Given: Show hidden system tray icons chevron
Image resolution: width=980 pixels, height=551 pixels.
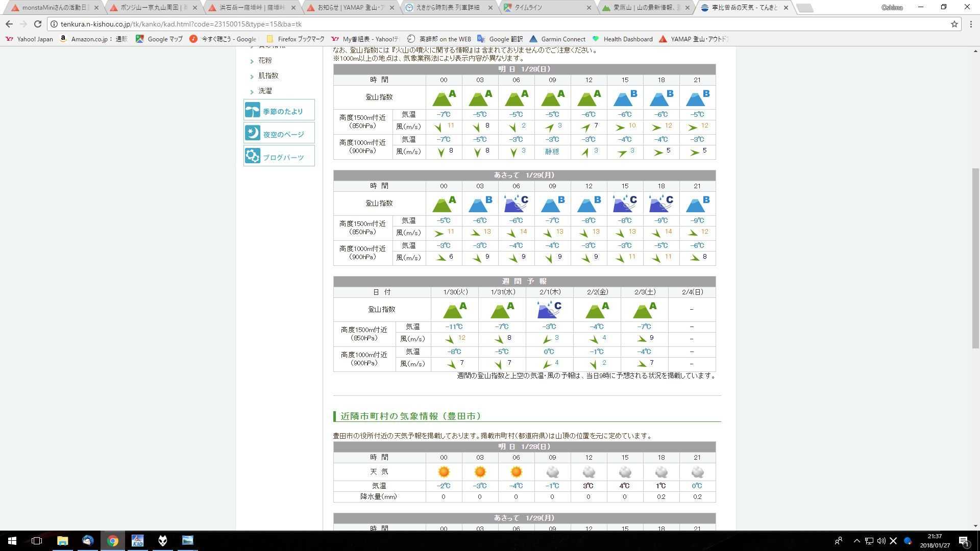Looking at the screenshot, I should click(856, 541).
